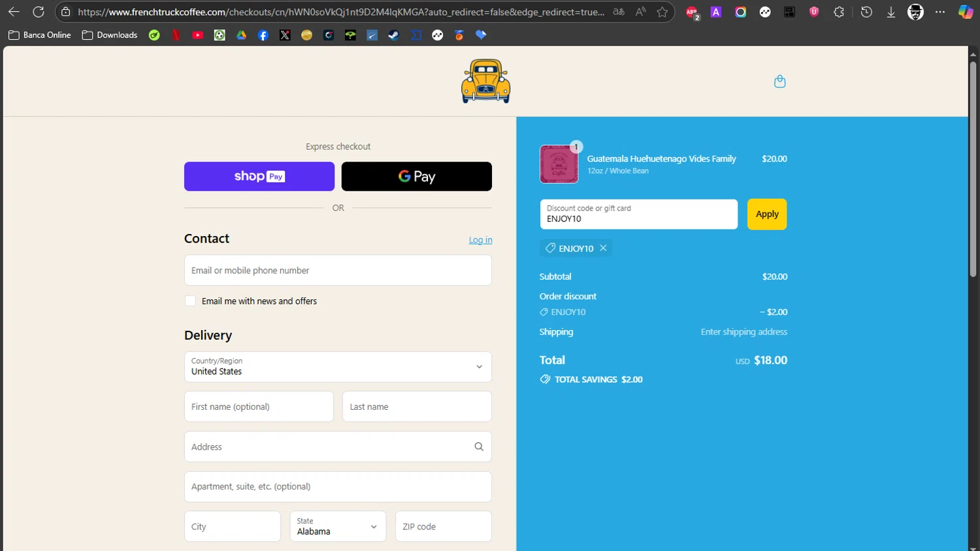Launch the Copilot sidebar
This screenshot has width=980, height=551.
point(965,12)
